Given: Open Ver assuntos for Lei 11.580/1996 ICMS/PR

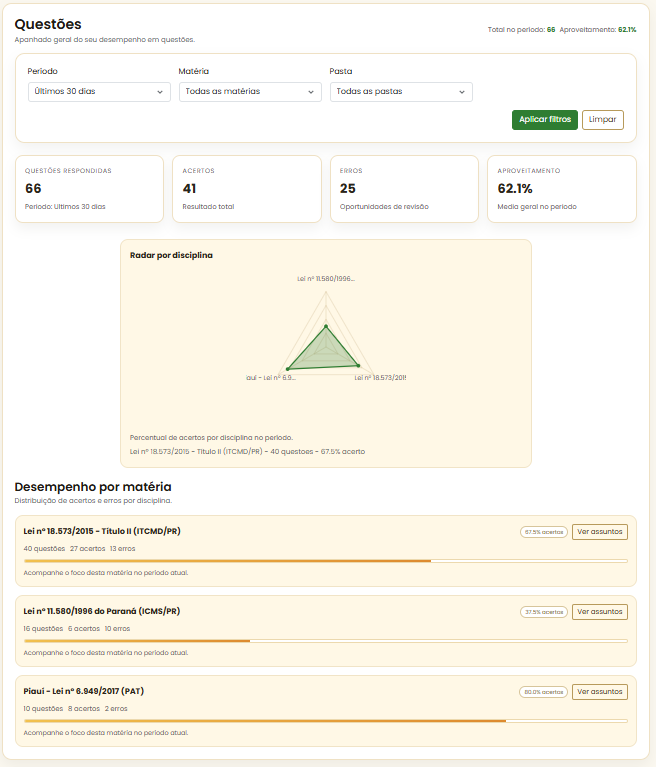Looking at the screenshot, I should pos(599,612).
